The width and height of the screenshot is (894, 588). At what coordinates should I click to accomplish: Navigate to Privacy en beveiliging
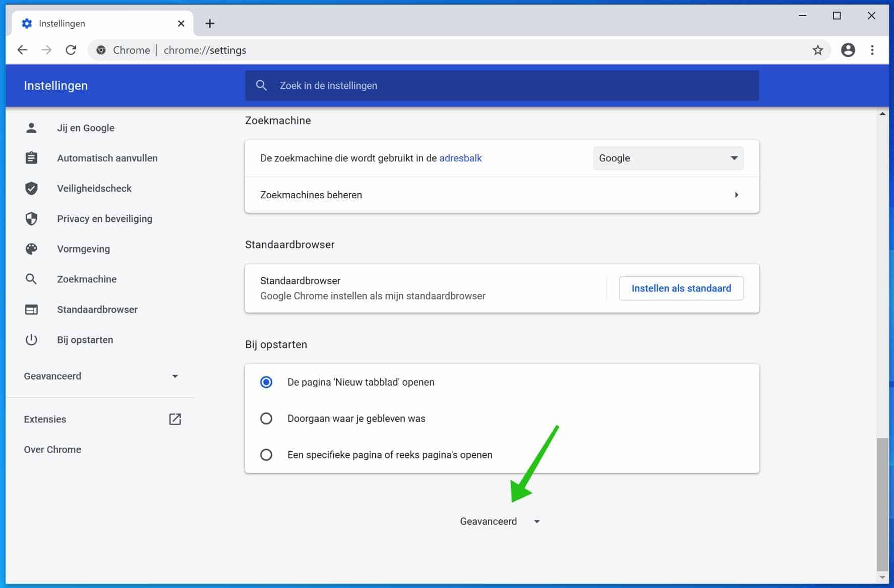105,219
